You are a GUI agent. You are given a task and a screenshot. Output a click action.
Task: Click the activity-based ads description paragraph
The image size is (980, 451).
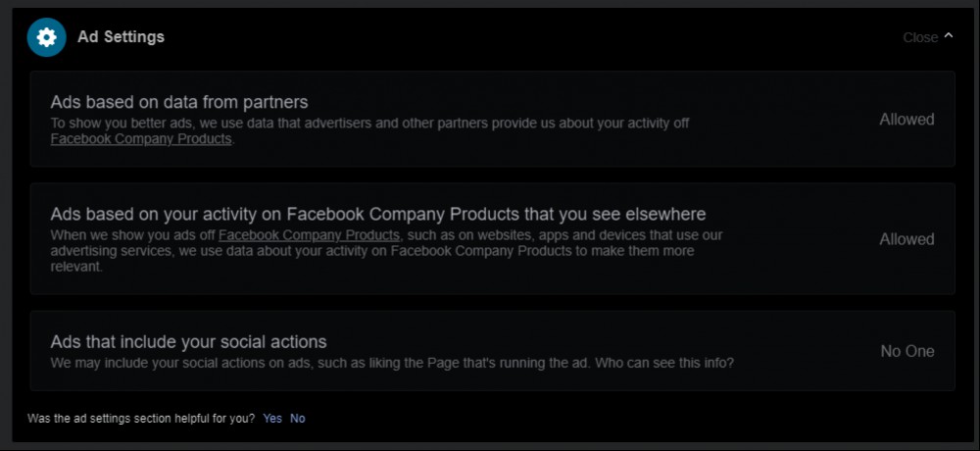[386, 251]
